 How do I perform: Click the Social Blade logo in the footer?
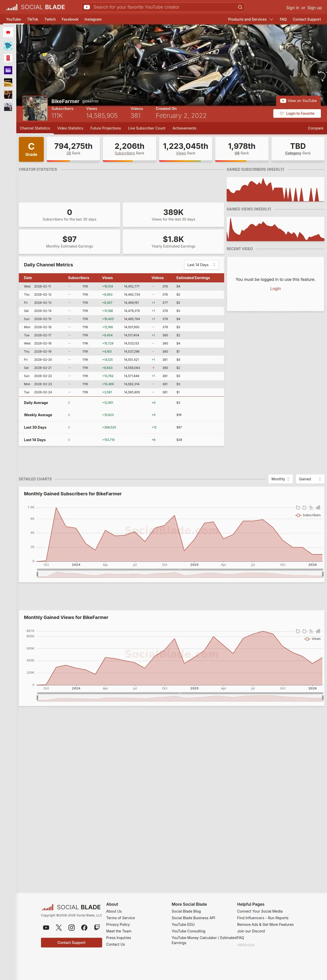tap(71, 907)
